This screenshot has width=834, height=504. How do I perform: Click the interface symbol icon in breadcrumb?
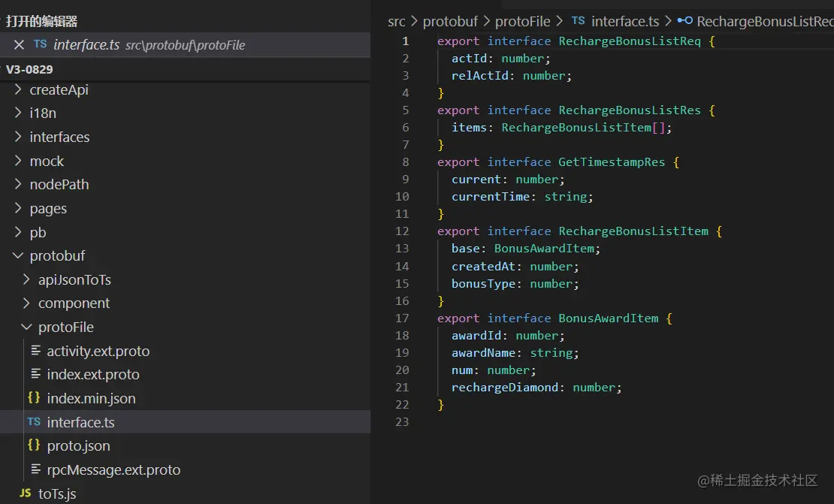[x=684, y=21]
